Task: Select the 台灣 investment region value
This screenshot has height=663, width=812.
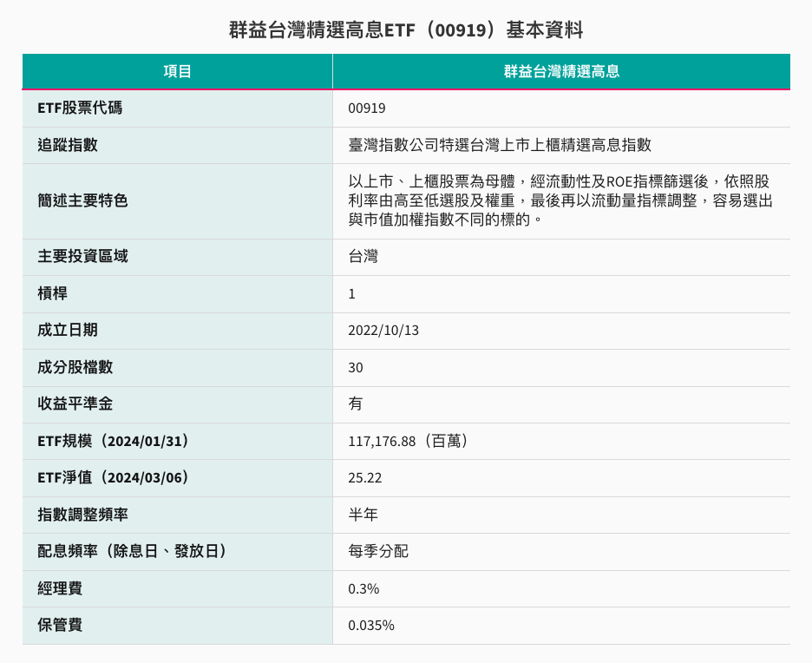Action: click(363, 256)
